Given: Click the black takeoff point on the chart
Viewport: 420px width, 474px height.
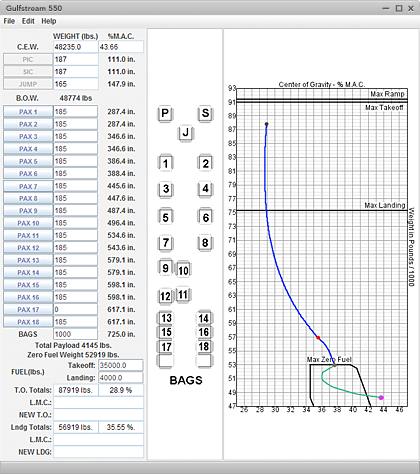Looking at the screenshot, I should tap(266, 124).
